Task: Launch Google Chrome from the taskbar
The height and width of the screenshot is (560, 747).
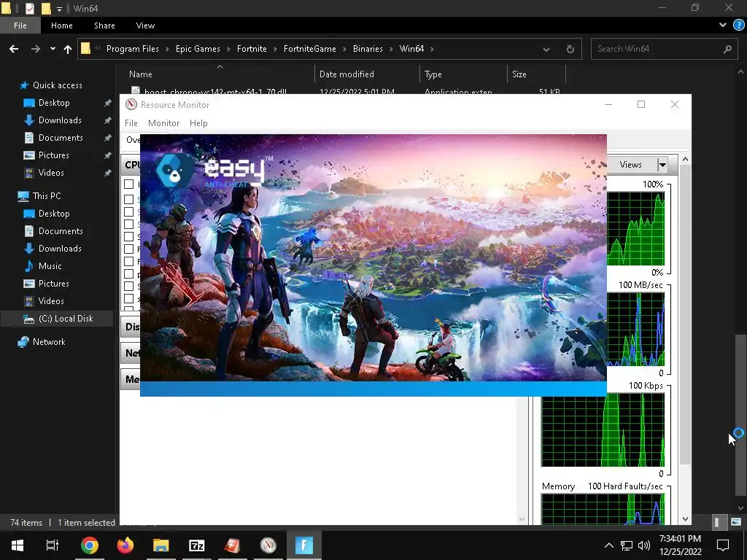Action: (x=89, y=545)
